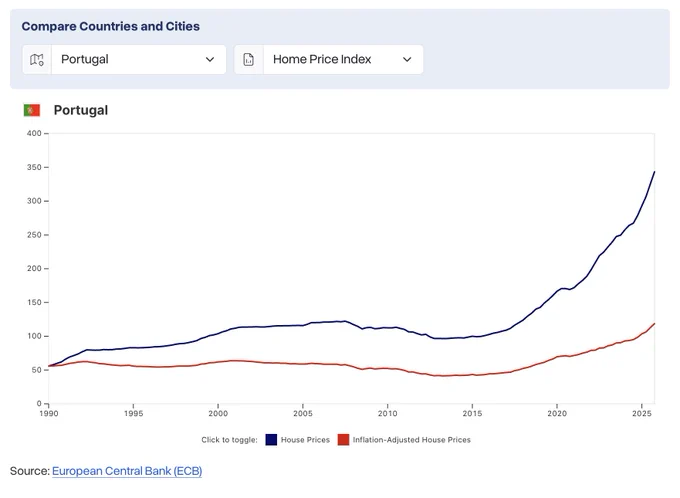The width and height of the screenshot is (680, 498).
Task: Click the Portugal flag icon
Action: (32, 110)
